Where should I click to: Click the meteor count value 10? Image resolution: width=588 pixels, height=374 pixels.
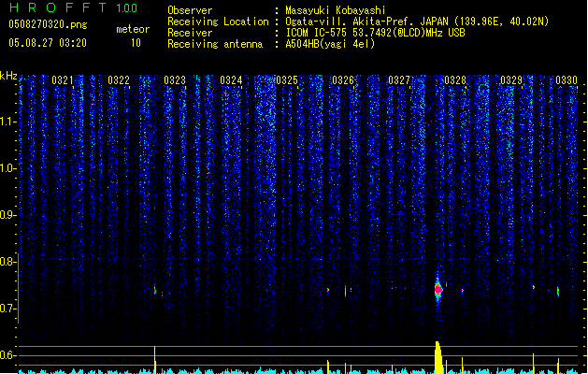[136, 43]
